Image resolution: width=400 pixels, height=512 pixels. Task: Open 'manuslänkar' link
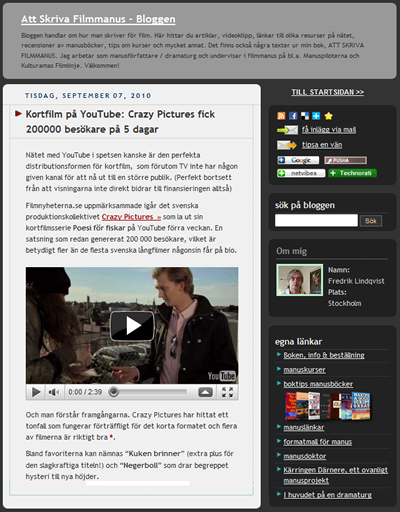303,427
